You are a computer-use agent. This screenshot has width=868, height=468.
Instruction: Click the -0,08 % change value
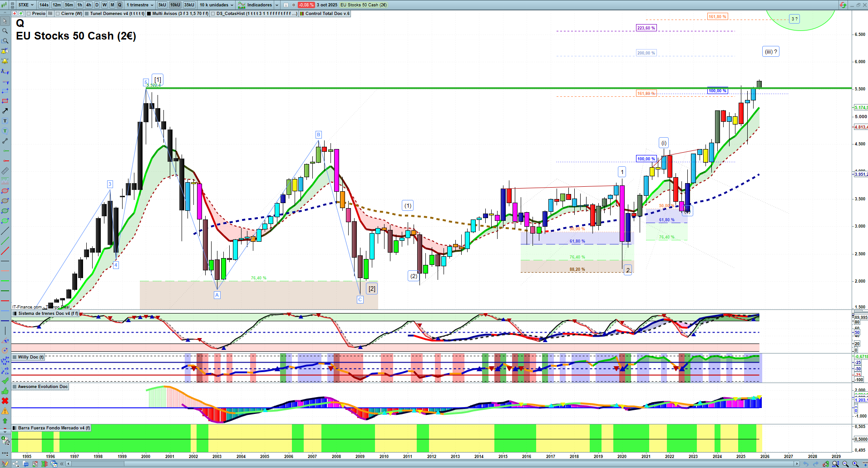click(306, 5)
